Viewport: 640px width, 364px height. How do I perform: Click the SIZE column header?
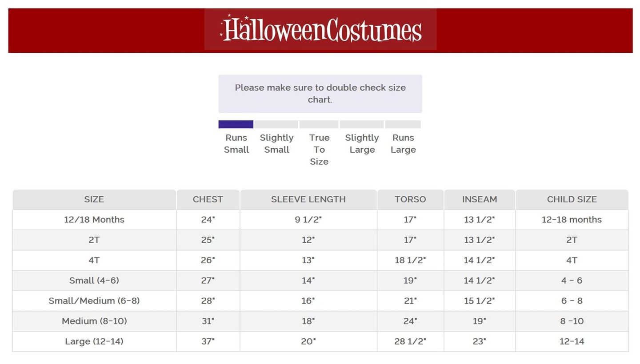click(x=94, y=199)
